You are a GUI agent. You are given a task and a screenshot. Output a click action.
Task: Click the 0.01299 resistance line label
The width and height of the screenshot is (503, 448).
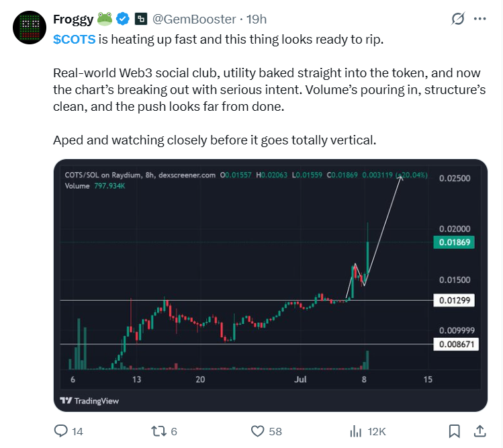[x=454, y=300]
